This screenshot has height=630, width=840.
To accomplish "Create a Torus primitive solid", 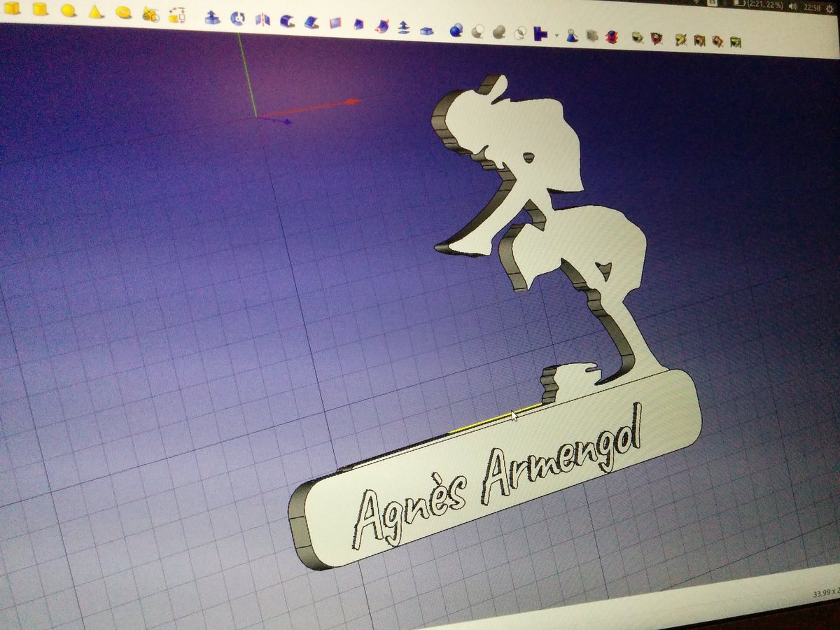I will point(123,12).
